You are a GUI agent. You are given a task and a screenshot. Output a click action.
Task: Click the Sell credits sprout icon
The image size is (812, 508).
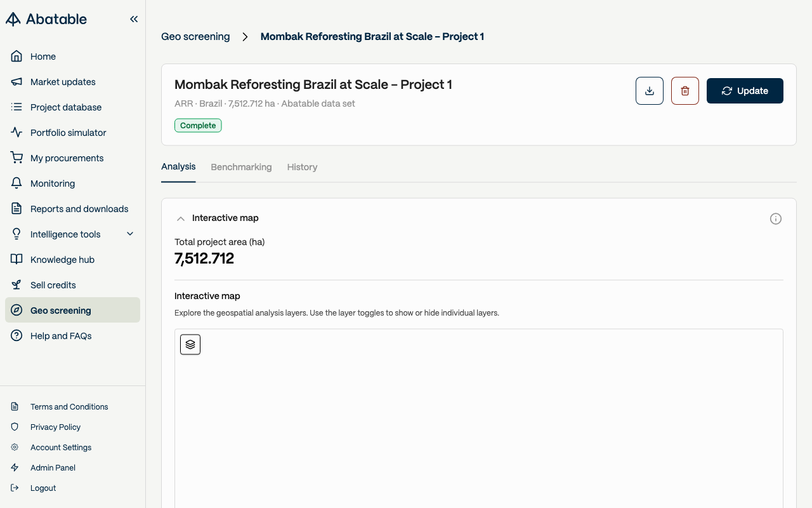16,285
